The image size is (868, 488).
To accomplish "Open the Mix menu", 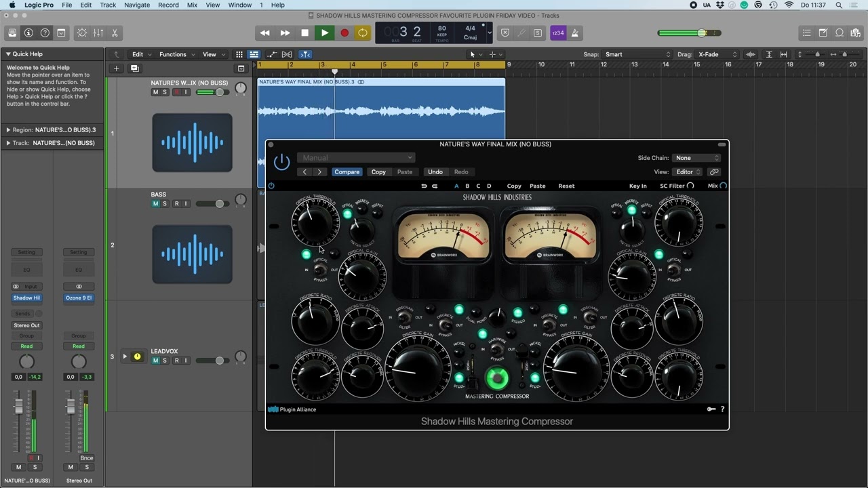I will pos(192,5).
